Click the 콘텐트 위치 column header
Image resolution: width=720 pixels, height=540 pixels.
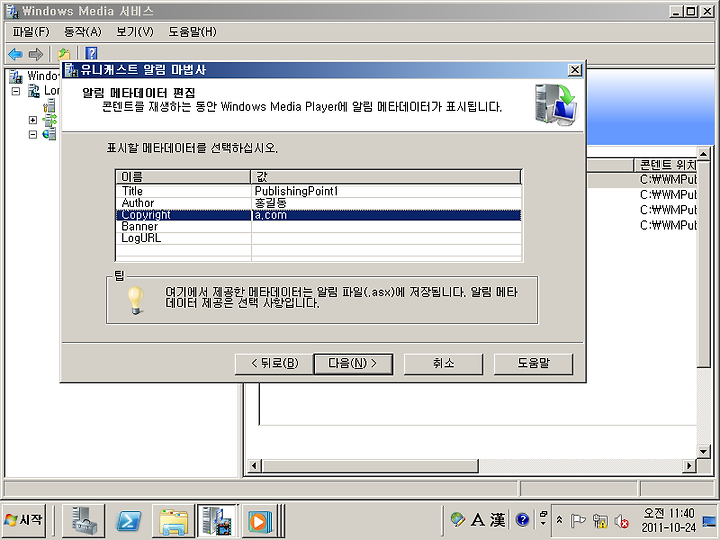[666, 164]
